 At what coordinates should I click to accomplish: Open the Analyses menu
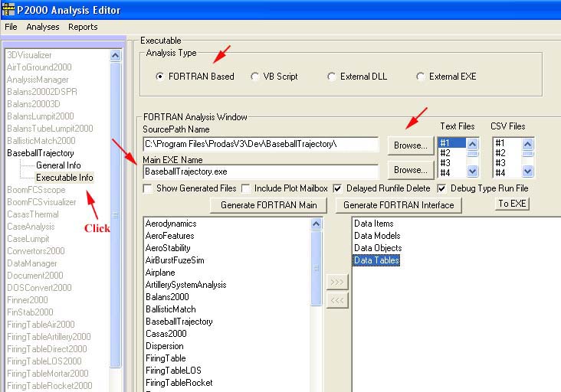coord(43,27)
